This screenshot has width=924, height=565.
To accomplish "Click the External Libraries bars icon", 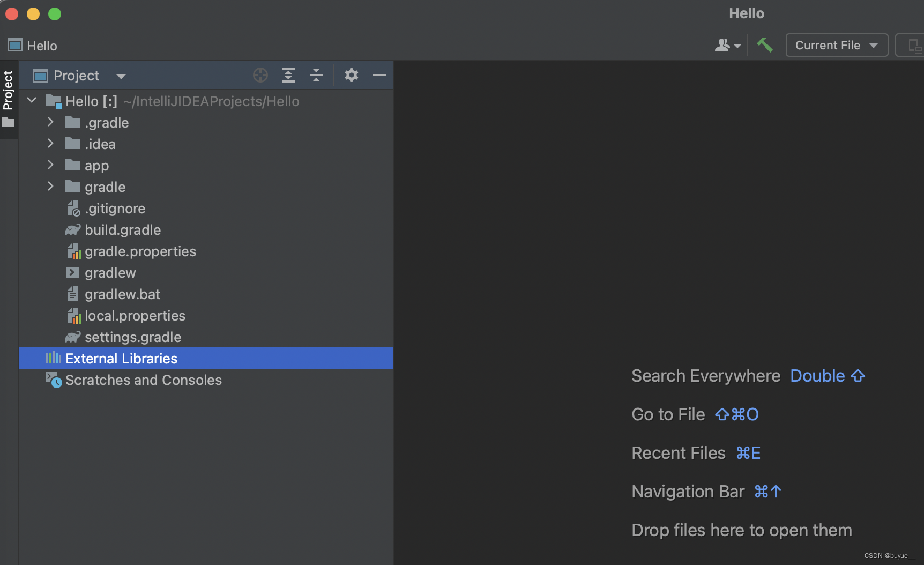I will [54, 358].
